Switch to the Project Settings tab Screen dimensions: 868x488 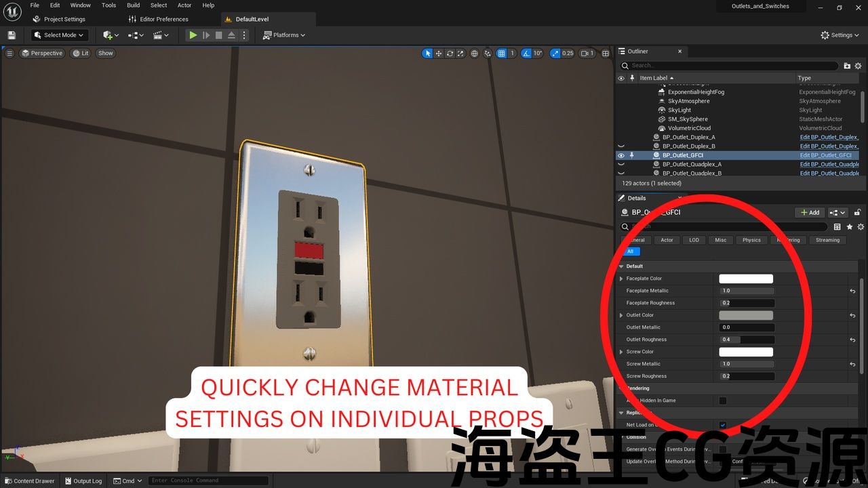(x=64, y=19)
